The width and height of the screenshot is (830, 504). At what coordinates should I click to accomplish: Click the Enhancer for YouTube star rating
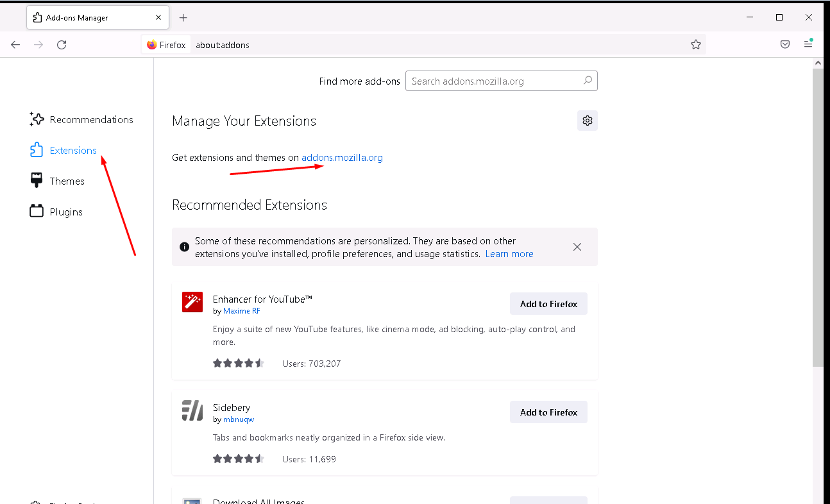pos(239,363)
